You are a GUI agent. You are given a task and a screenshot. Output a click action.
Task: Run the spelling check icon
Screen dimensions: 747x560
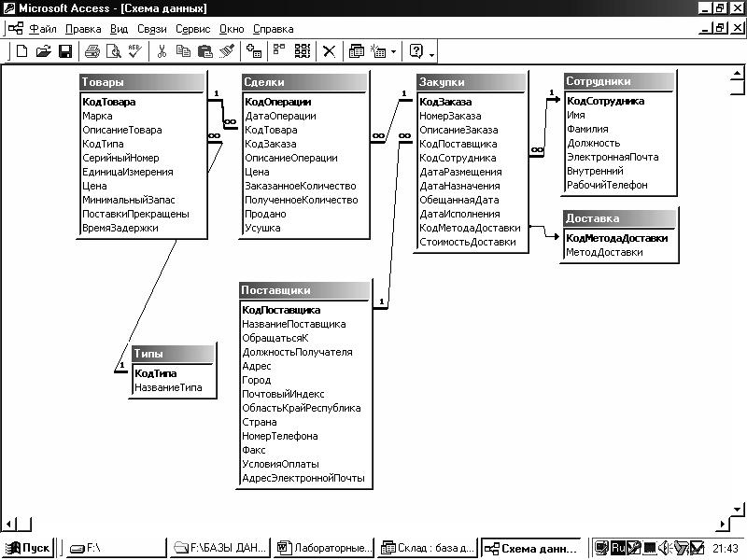point(134,51)
